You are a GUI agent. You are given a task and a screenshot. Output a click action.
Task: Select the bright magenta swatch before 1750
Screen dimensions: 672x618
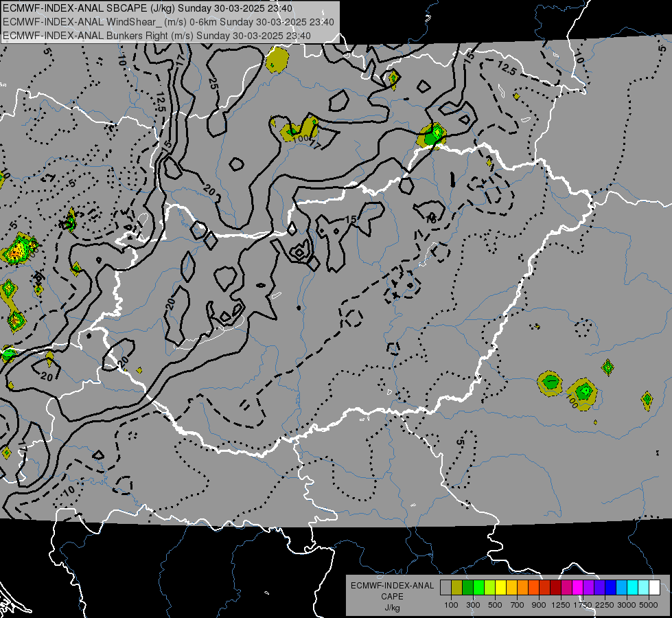(577, 588)
